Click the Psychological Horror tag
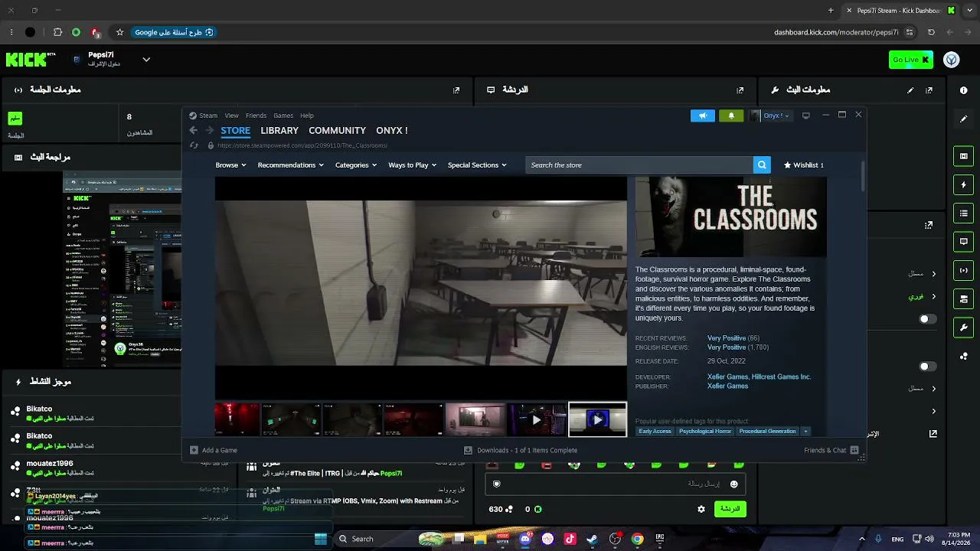This screenshot has height=551, width=980. point(705,432)
